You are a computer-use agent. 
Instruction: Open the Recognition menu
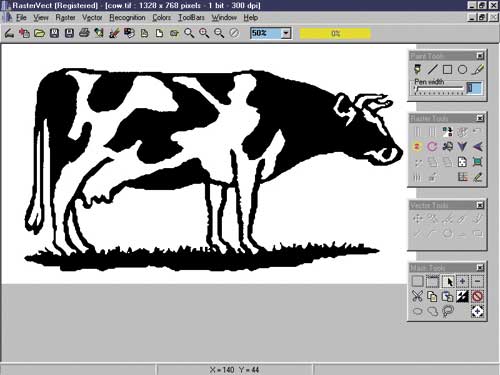pos(127,17)
